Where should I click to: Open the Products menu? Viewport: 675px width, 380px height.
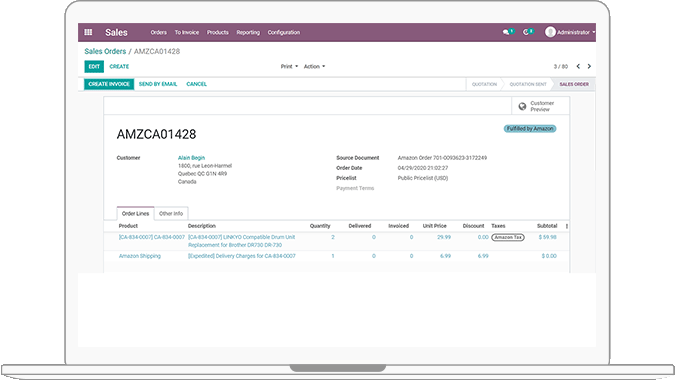coord(217,32)
